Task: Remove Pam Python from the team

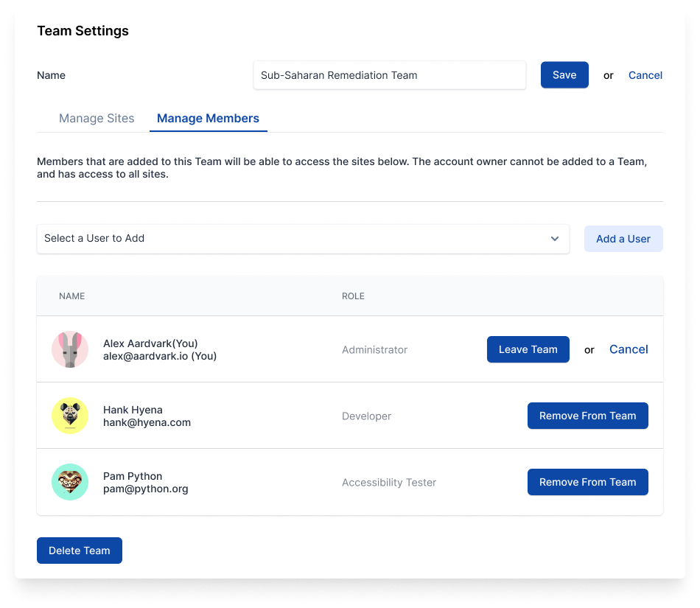Action: (587, 482)
